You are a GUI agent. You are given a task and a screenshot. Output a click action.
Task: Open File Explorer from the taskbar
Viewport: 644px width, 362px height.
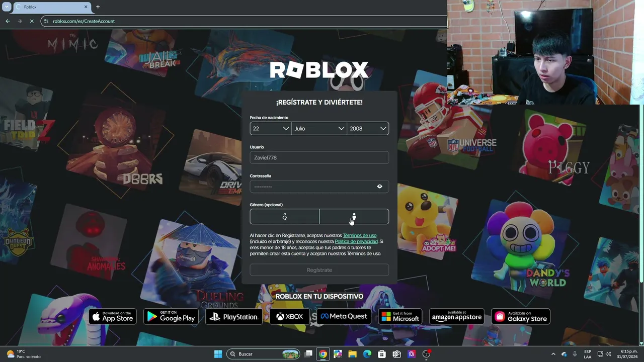tap(353, 354)
